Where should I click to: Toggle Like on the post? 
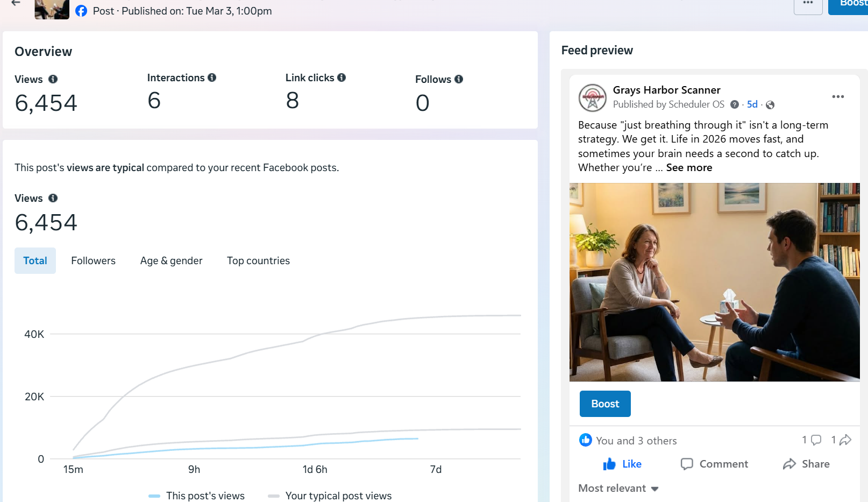(x=622, y=464)
